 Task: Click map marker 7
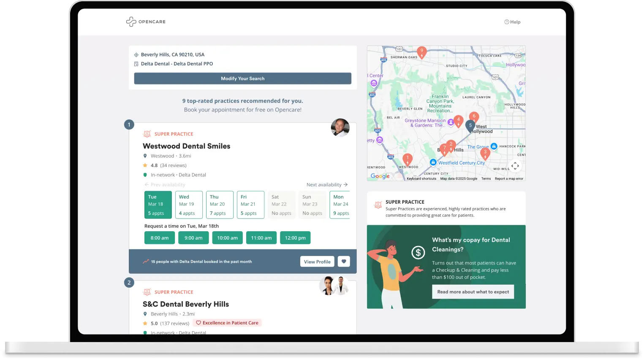444,150
